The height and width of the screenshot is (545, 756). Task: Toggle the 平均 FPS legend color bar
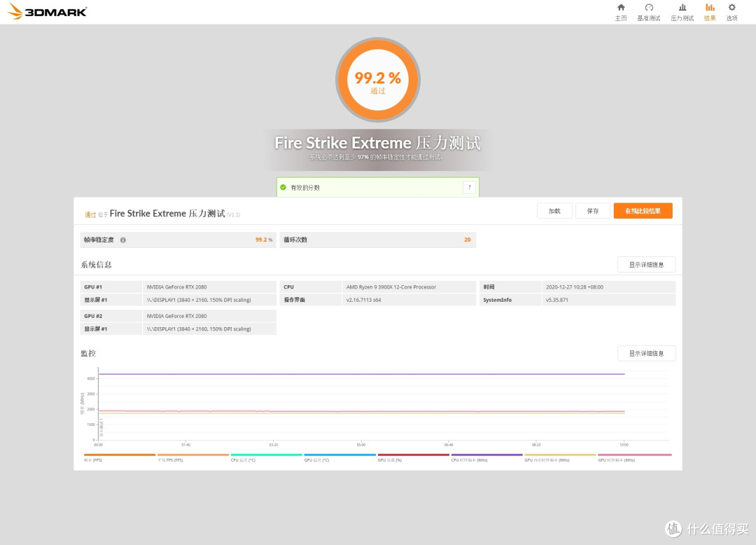(193, 455)
